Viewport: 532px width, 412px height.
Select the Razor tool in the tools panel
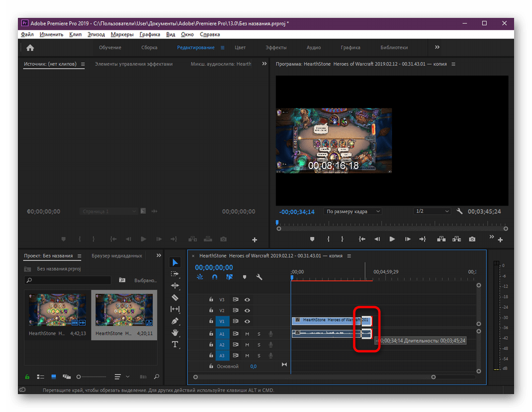click(x=175, y=297)
